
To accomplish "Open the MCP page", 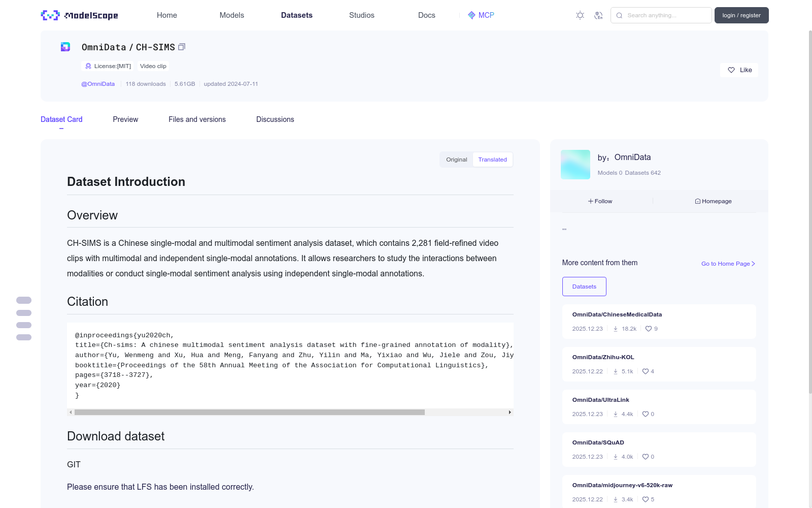I will click(x=481, y=15).
